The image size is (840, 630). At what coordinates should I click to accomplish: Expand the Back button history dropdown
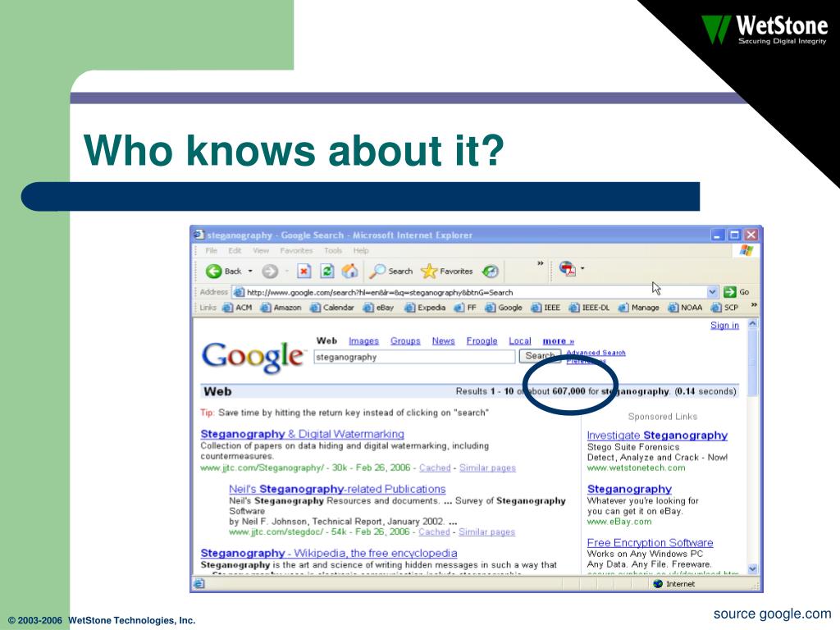[250, 271]
